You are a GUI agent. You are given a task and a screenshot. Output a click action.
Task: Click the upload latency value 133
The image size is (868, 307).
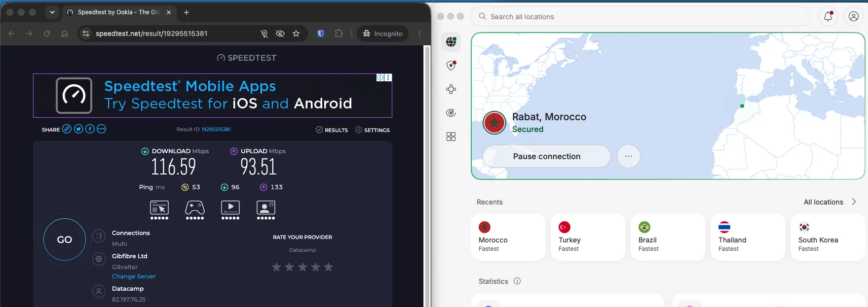[x=276, y=187]
